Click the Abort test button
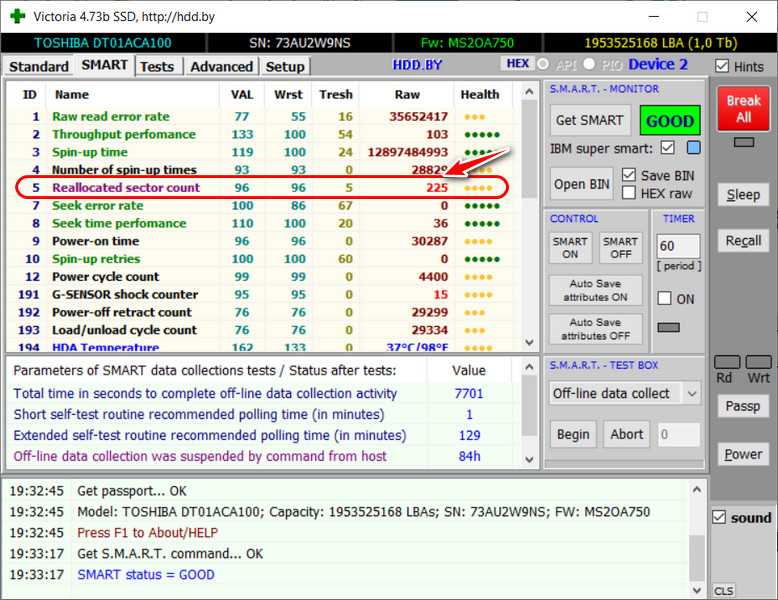 pos(627,434)
